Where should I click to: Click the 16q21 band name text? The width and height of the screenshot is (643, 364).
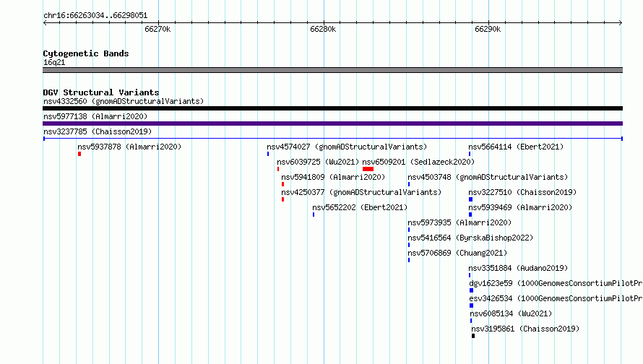[54, 62]
